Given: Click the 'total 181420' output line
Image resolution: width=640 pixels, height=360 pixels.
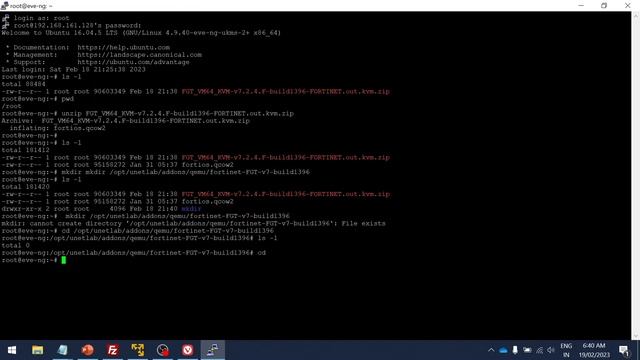Looking at the screenshot, I should (26, 187).
